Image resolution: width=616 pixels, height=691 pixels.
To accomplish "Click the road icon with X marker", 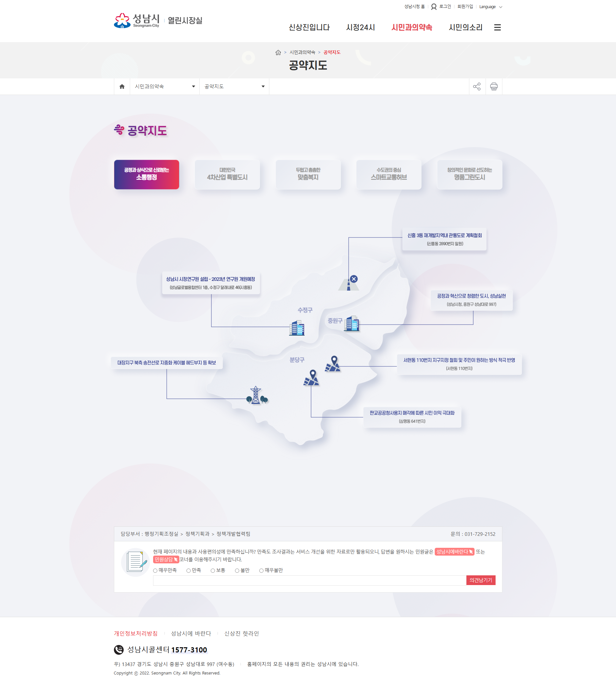I will pyautogui.click(x=349, y=283).
